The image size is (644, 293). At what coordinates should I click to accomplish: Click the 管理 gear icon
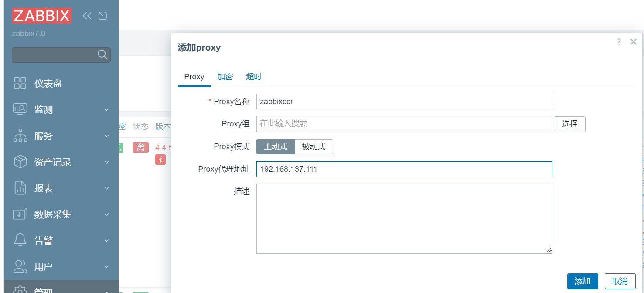(x=20, y=290)
